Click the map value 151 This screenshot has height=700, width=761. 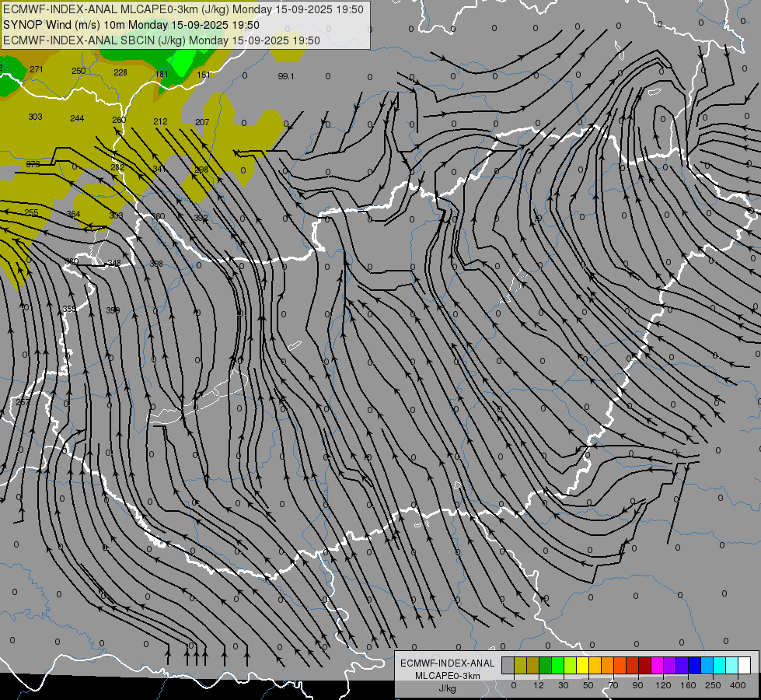(204, 75)
